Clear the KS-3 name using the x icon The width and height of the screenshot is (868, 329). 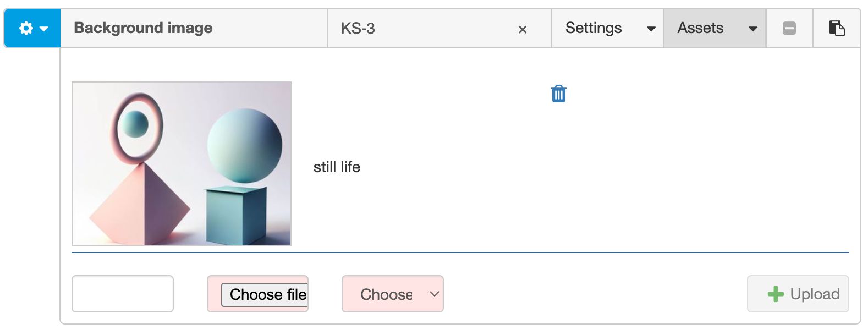coord(523,29)
